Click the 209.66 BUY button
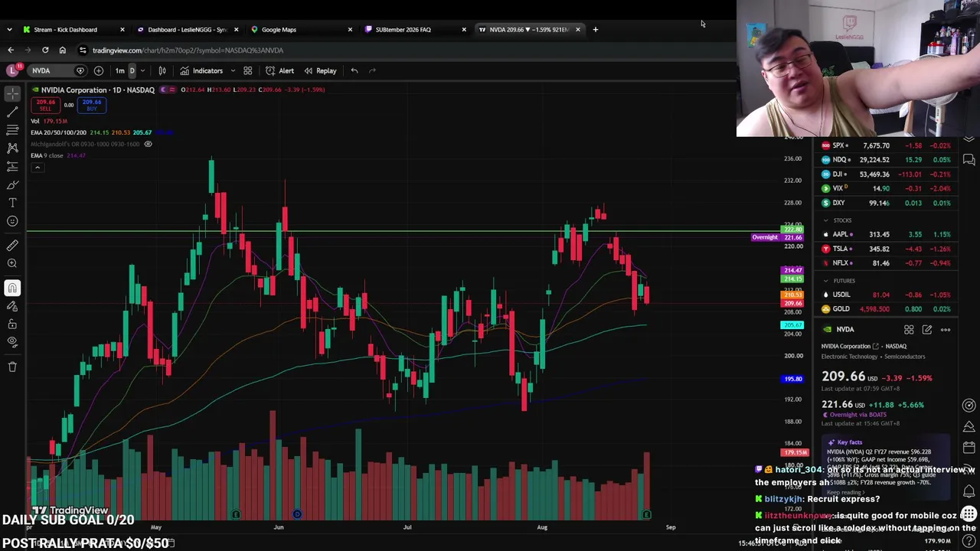 click(92, 105)
